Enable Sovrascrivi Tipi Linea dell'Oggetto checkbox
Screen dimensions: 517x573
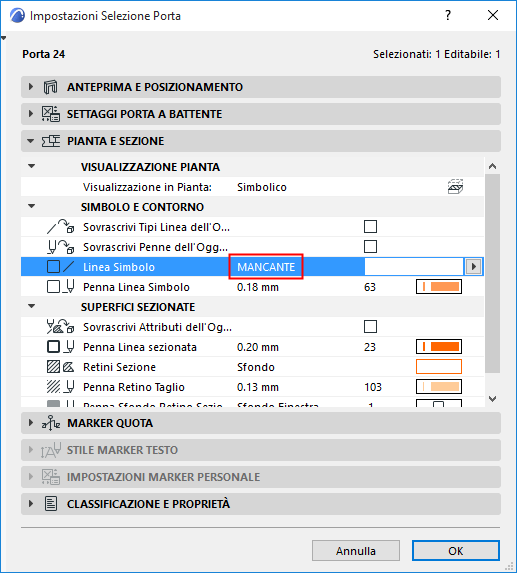[370, 227]
